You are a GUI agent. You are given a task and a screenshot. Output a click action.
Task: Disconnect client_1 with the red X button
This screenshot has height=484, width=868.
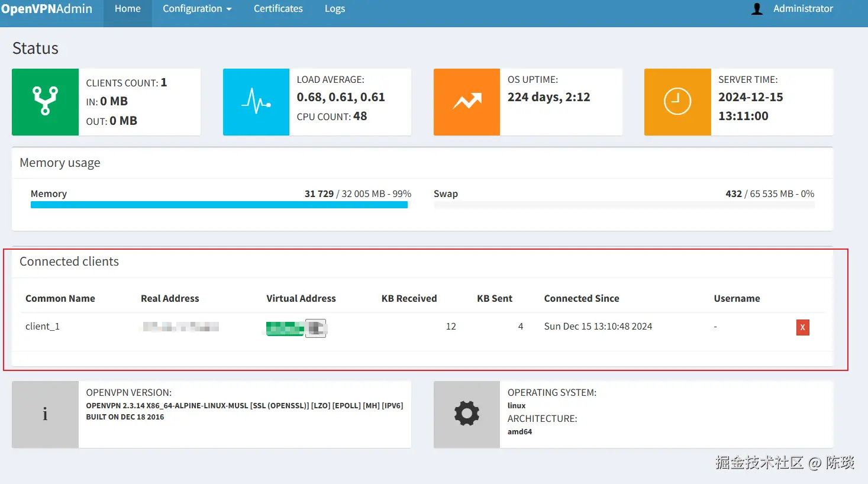pyautogui.click(x=802, y=327)
